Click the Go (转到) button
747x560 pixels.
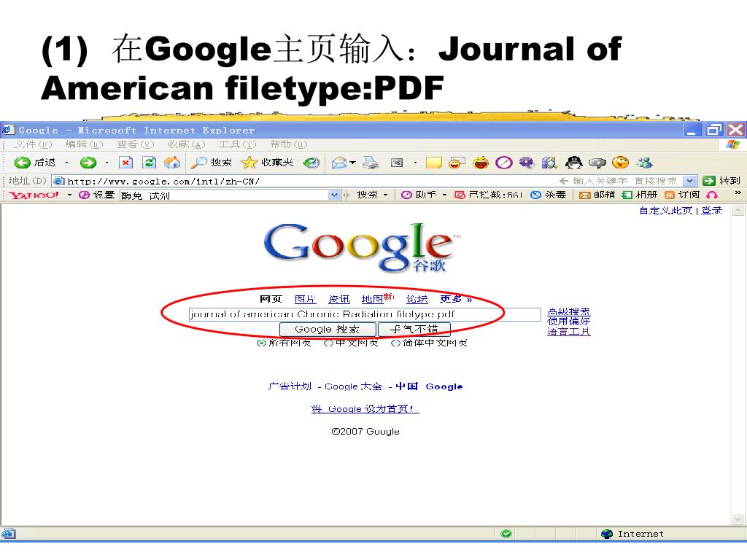click(721, 181)
